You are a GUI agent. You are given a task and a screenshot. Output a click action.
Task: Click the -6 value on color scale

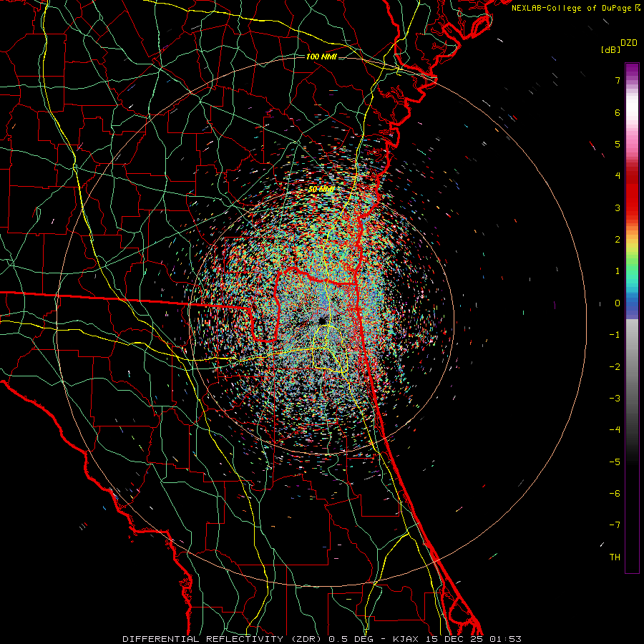coord(615,493)
